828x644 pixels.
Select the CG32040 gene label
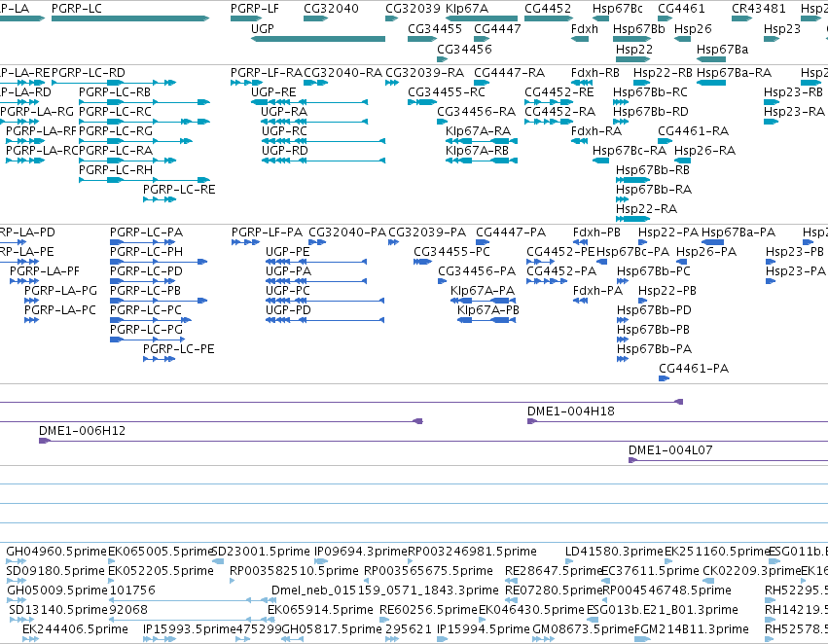tap(331, 9)
